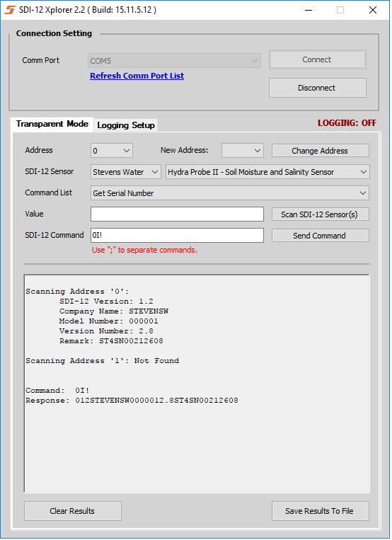Click the Scan SDI-12 Sensor(s) button
This screenshot has width=392, height=540.
pos(320,214)
